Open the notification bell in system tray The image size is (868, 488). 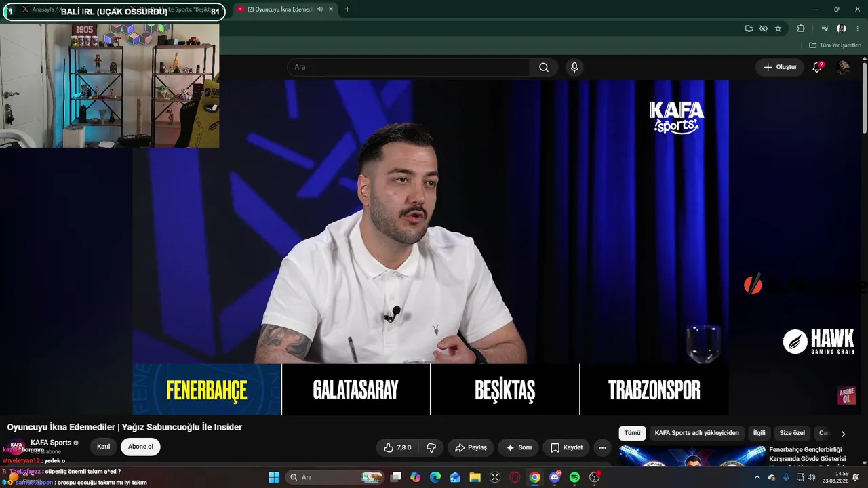click(x=856, y=477)
